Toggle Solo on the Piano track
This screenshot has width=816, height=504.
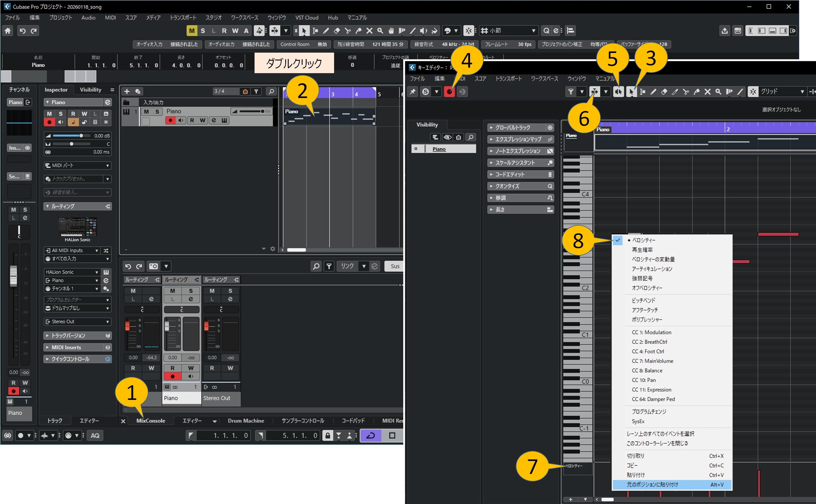[x=157, y=112]
